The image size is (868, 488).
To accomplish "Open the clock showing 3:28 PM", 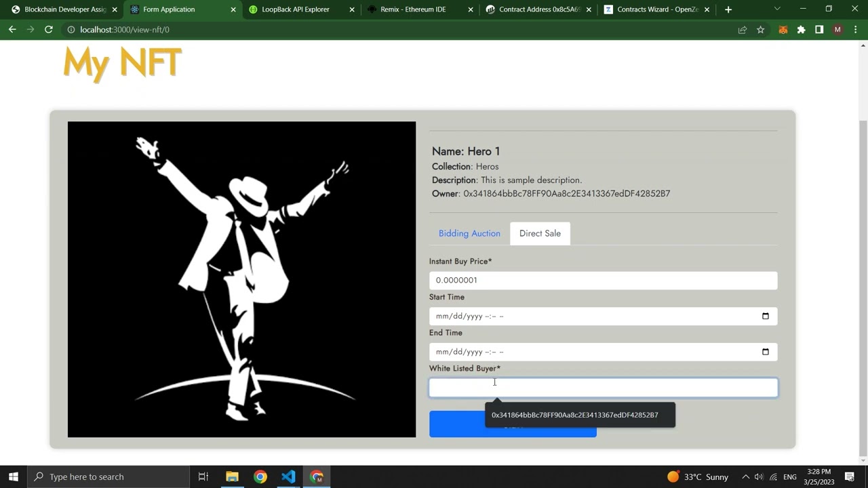I will [819, 476].
